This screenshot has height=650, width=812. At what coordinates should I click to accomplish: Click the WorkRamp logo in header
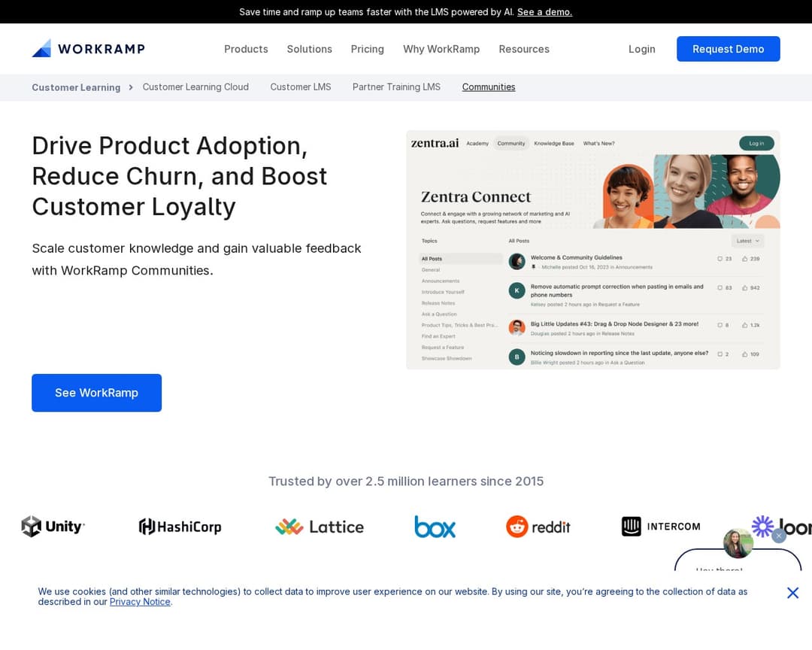[88, 49]
